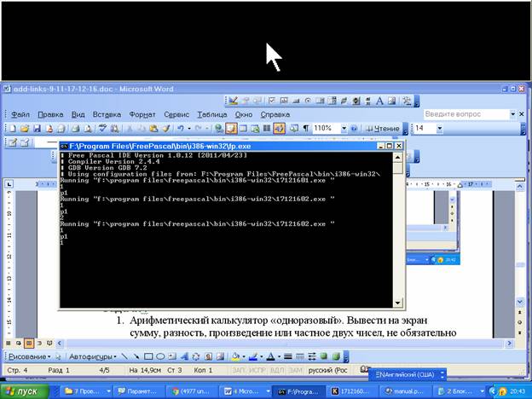Open the Вид menu

pos(78,115)
